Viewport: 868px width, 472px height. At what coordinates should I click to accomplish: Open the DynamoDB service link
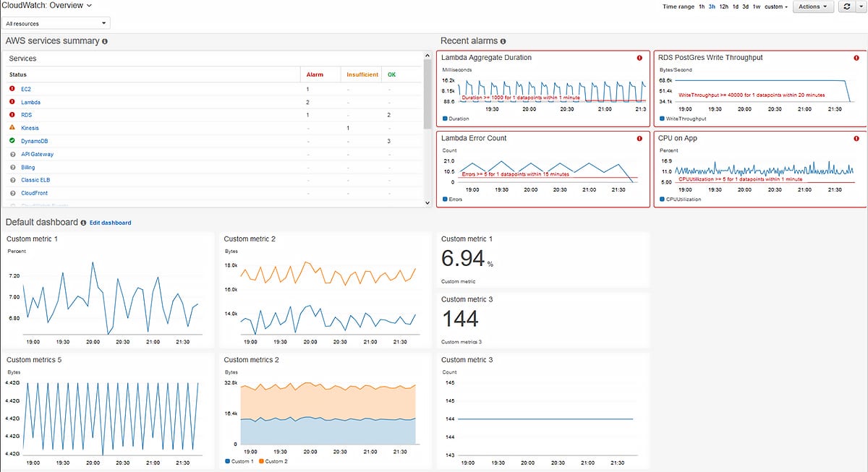tap(34, 141)
